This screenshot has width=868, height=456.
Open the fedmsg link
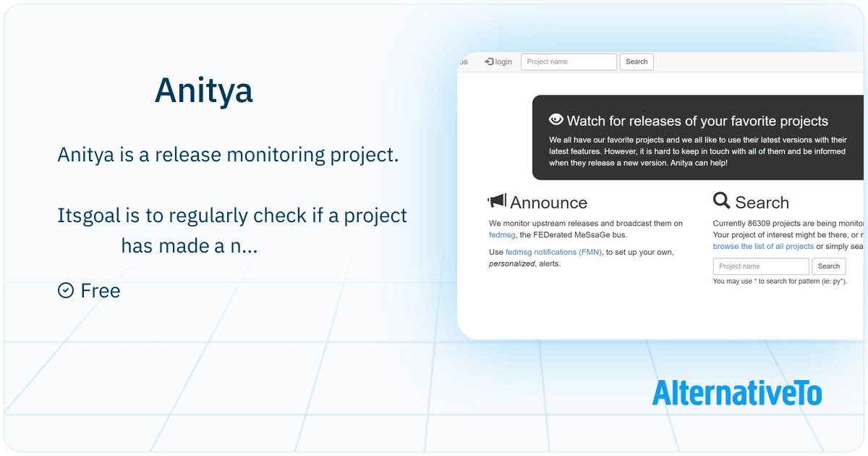click(501, 235)
